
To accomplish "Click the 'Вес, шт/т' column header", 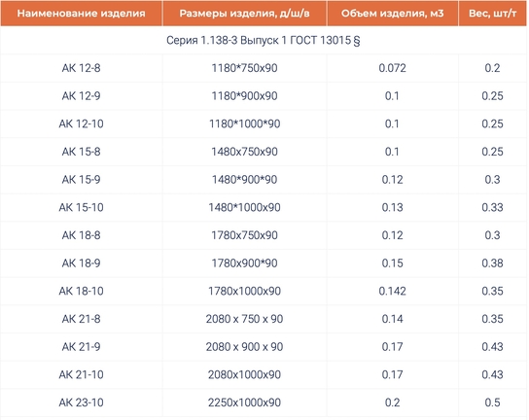I will click(x=493, y=14).
